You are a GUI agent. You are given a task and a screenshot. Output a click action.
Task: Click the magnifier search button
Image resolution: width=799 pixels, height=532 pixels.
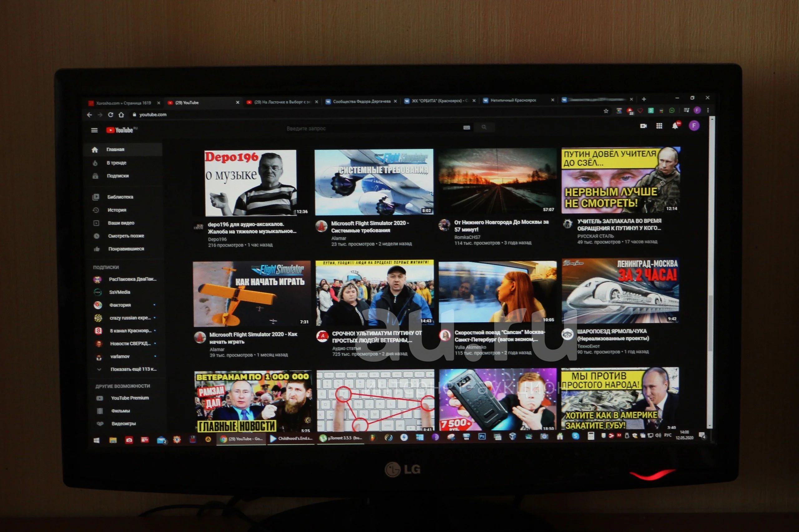pos(484,127)
